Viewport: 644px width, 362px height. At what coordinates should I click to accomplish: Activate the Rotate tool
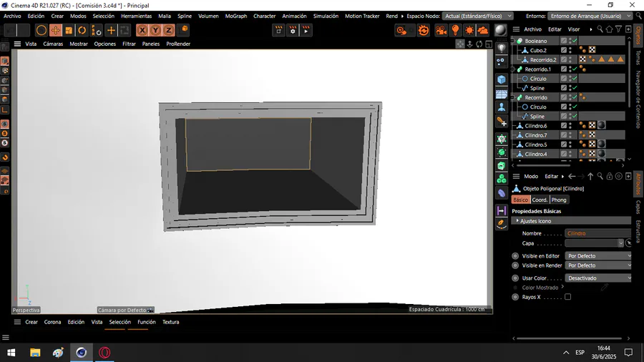coord(82,30)
